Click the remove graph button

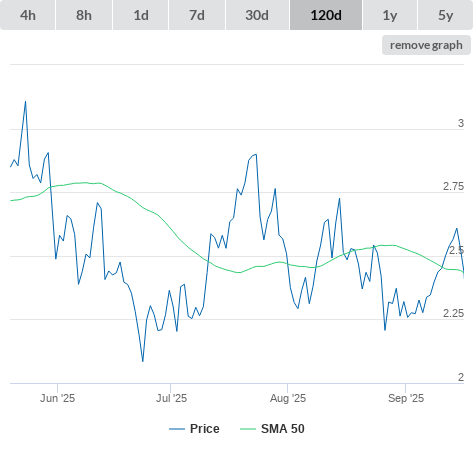click(x=426, y=45)
